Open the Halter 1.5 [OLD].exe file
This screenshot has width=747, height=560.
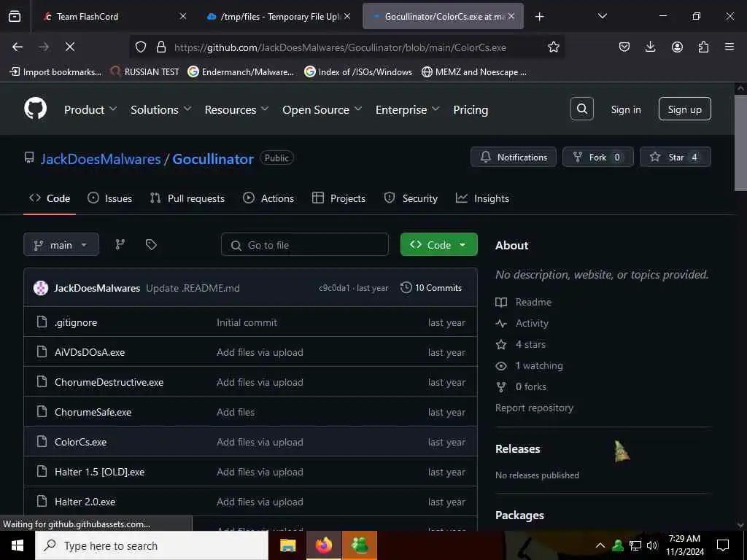pos(99,472)
